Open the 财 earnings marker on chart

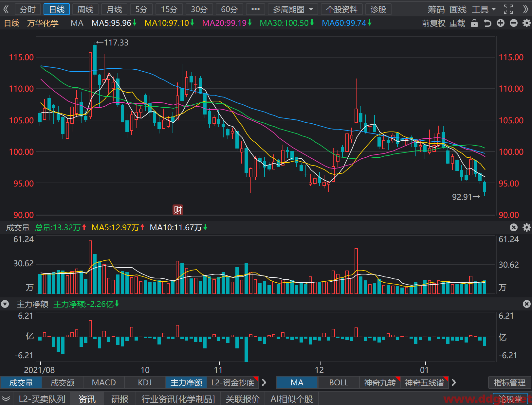(178, 210)
